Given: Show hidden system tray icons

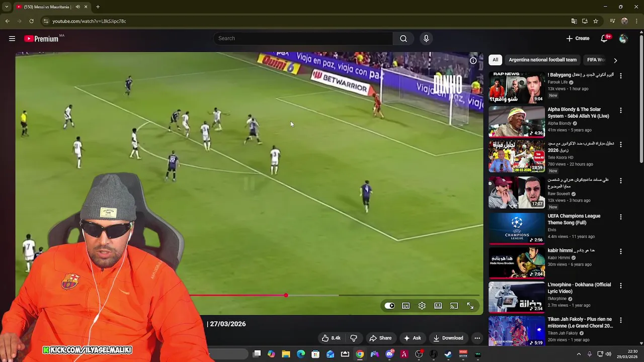Looking at the screenshot, I should 579,354.
